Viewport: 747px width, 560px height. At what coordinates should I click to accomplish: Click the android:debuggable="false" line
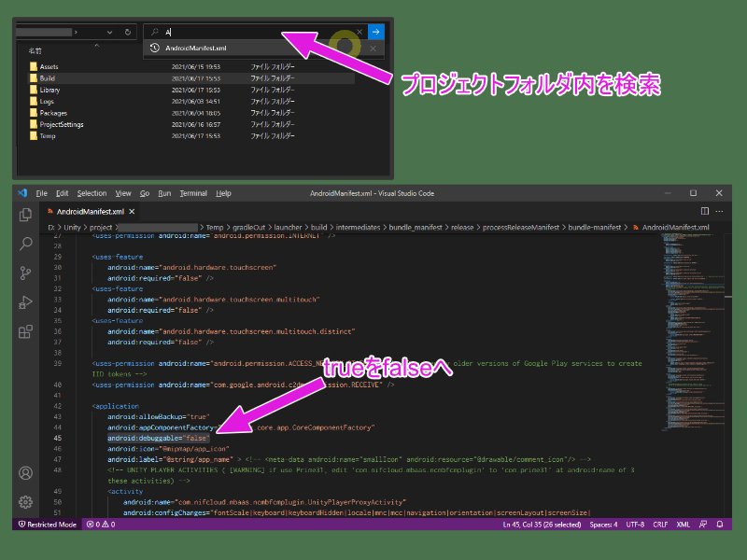(x=158, y=438)
